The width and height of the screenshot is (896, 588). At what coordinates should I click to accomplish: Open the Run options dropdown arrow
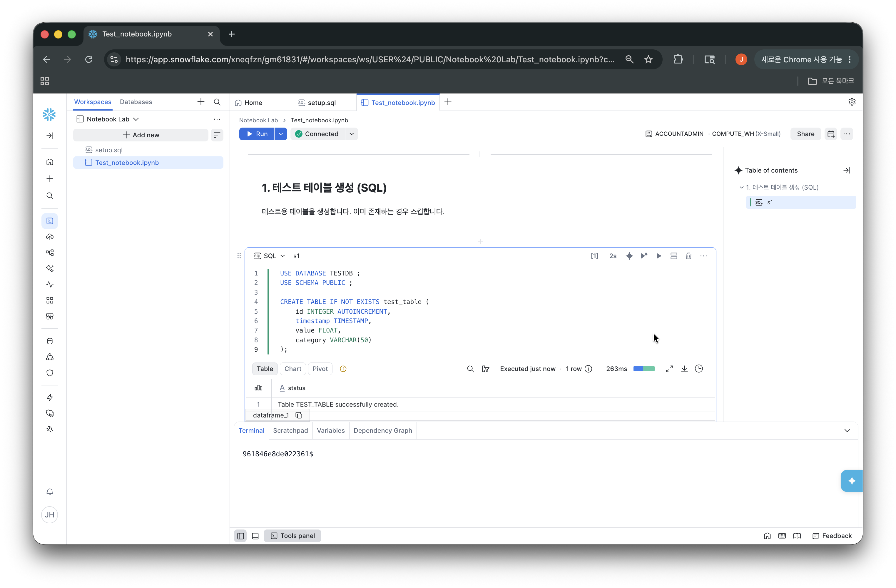click(281, 134)
